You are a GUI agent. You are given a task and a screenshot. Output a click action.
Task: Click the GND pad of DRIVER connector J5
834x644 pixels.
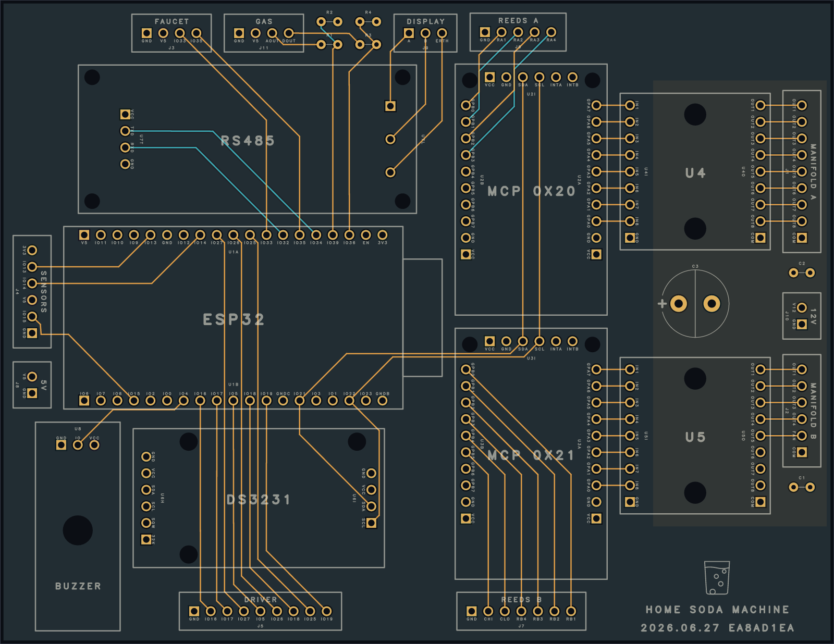tap(194, 611)
